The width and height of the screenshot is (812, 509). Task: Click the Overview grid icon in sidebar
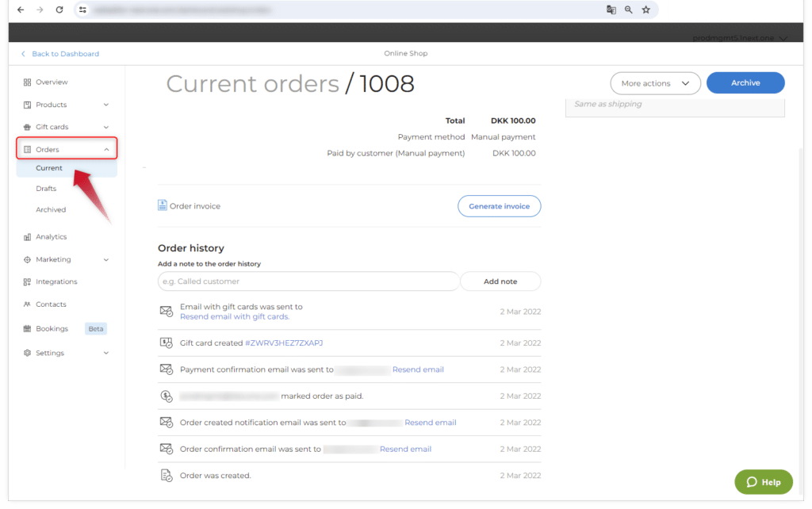[x=27, y=82]
